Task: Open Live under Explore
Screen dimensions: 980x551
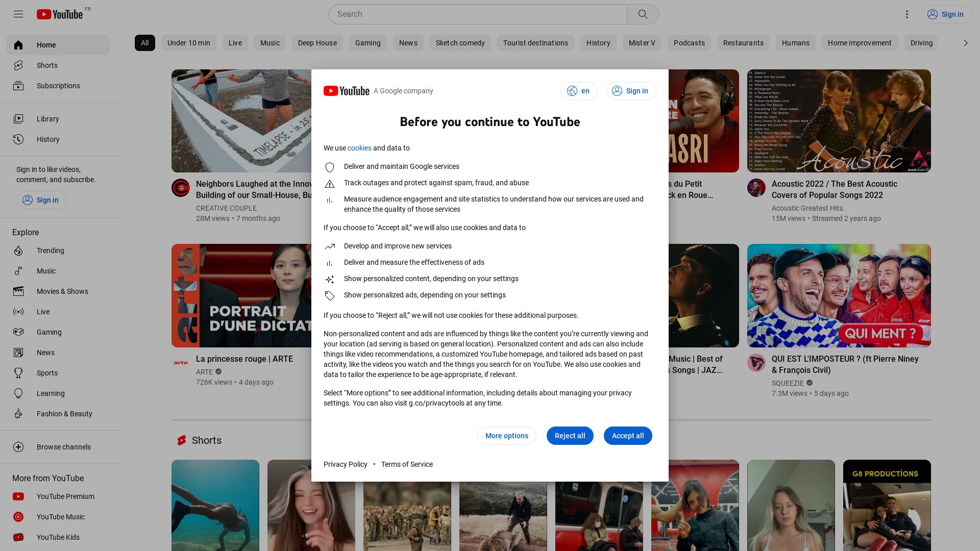Action: (x=58, y=312)
